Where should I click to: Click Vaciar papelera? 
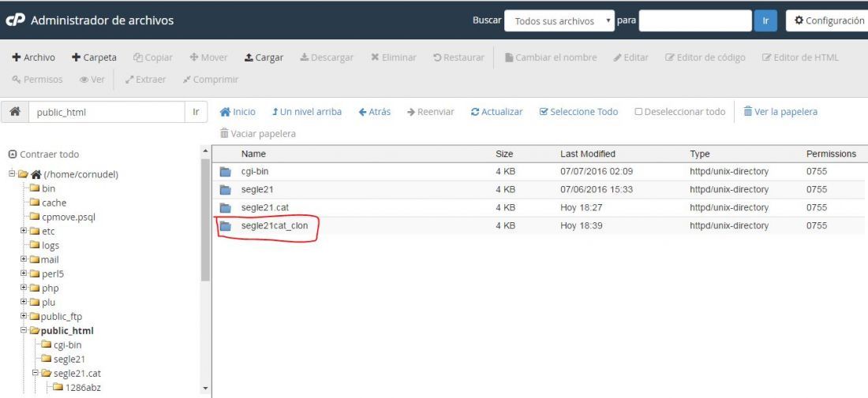point(257,134)
